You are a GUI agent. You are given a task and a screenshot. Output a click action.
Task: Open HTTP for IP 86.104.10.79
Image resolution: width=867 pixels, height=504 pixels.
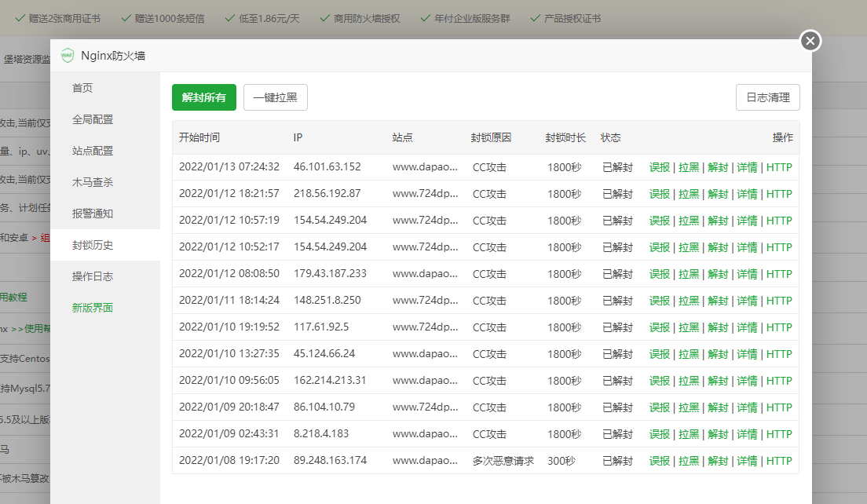pyautogui.click(x=779, y=407)
